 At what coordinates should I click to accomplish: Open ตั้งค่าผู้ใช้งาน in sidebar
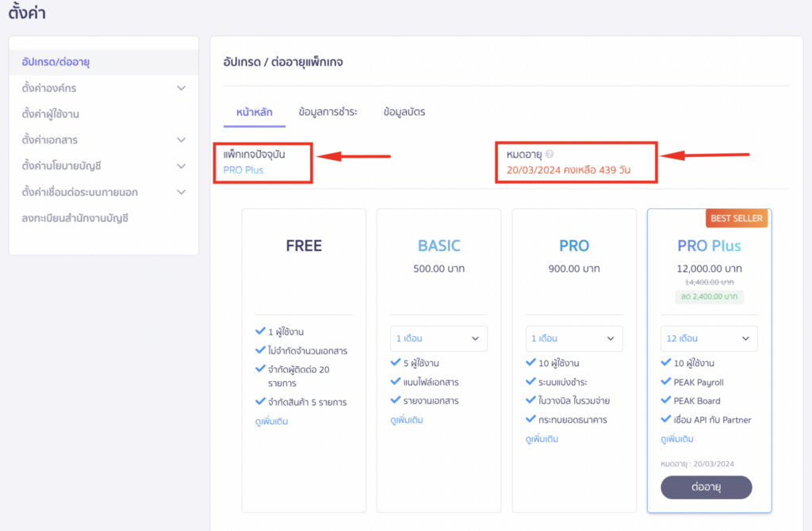51,114
